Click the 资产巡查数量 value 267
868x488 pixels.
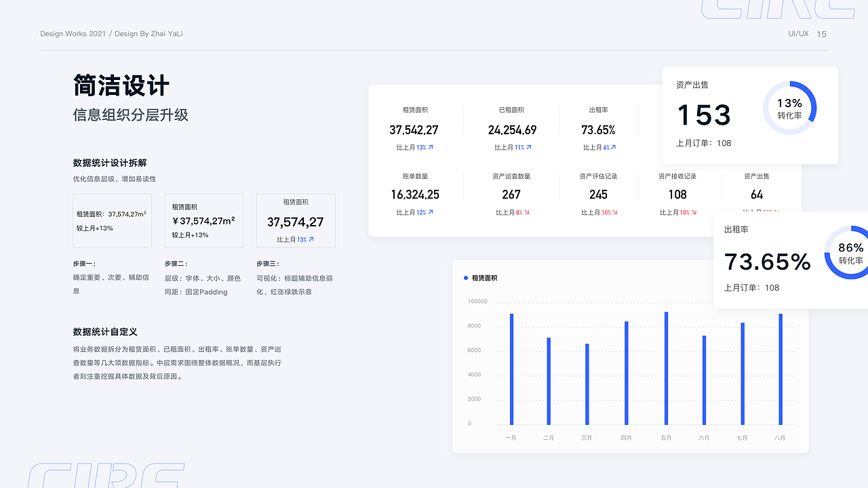[511, 195]
